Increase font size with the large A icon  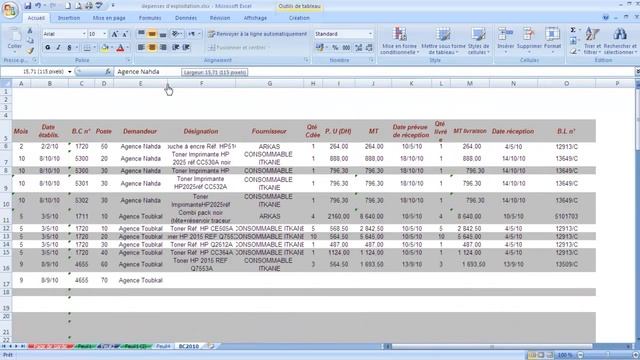coord(115,34)
